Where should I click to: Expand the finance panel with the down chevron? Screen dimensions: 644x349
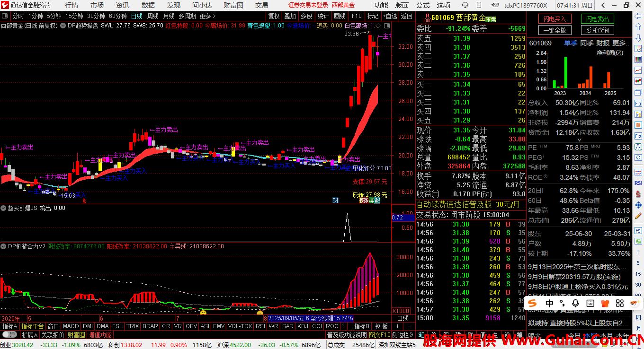click(579, 140)
